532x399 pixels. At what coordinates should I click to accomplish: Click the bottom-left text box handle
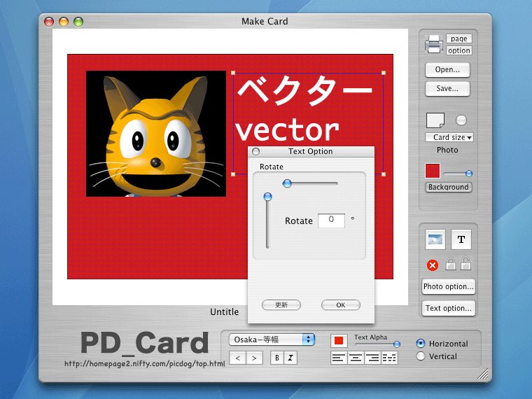(x=233, y=174)
